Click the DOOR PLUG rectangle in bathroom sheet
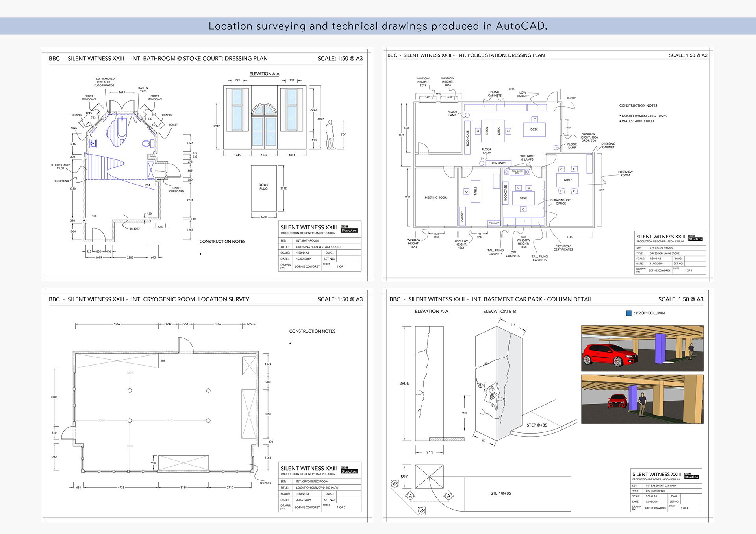Viewport: 756px width, 534px height. click(264, 188)
